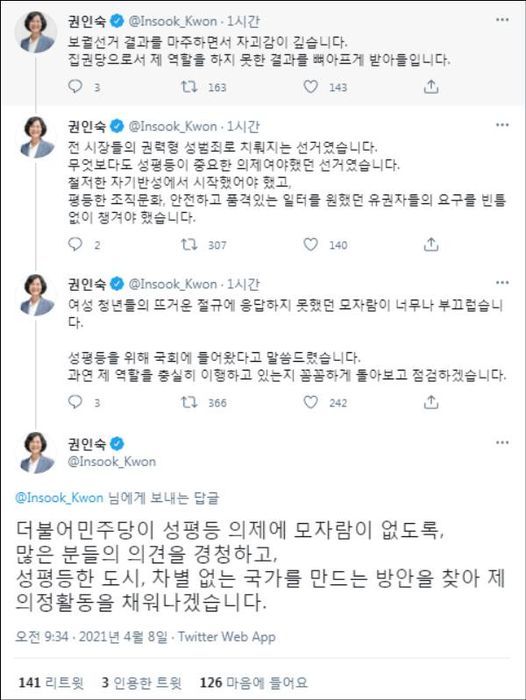Share the first tweet via the share icon

[x=431, y=86]
